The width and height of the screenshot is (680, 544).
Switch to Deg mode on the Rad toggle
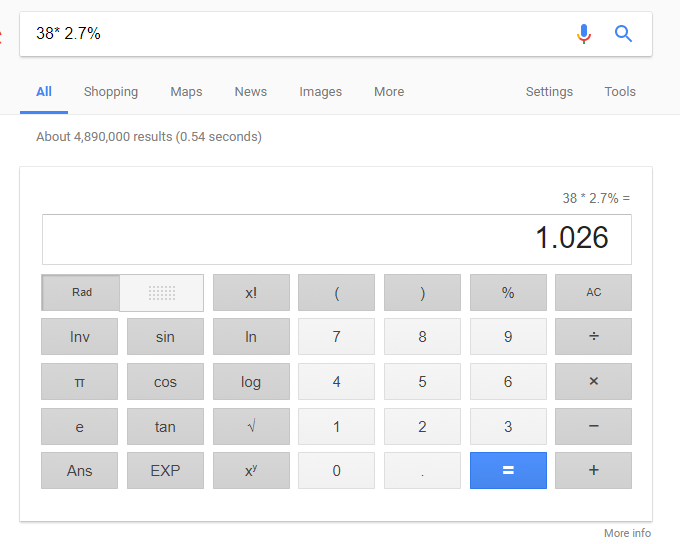coord(162,293)
